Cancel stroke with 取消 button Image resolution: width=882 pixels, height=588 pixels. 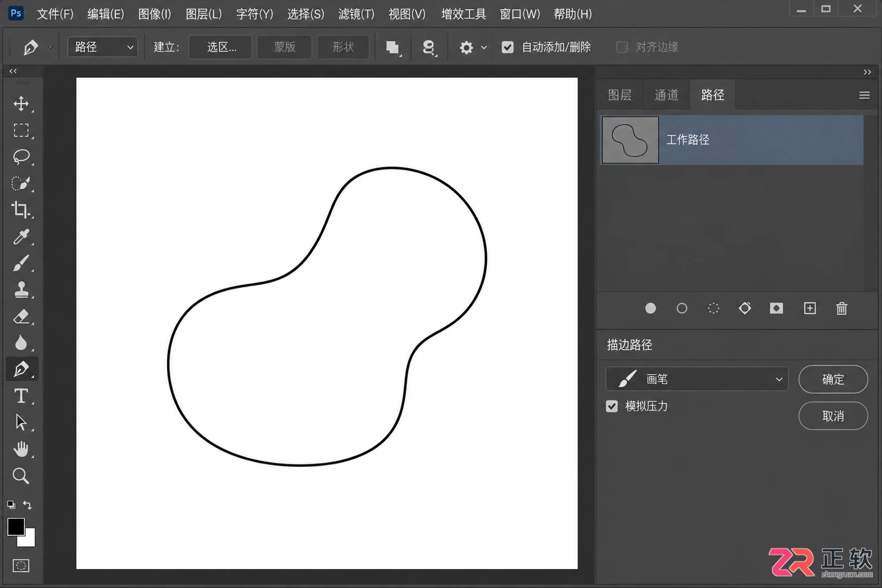[x=833, y=416]
